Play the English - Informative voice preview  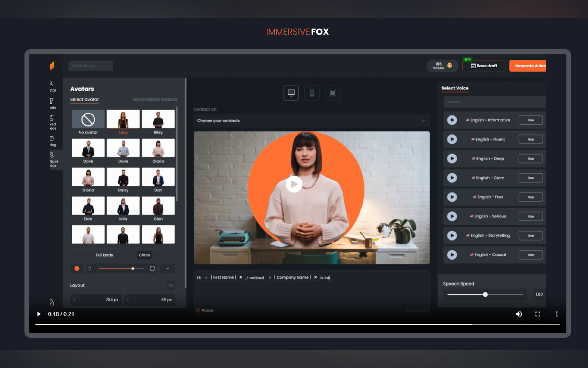tap(452, 120)
